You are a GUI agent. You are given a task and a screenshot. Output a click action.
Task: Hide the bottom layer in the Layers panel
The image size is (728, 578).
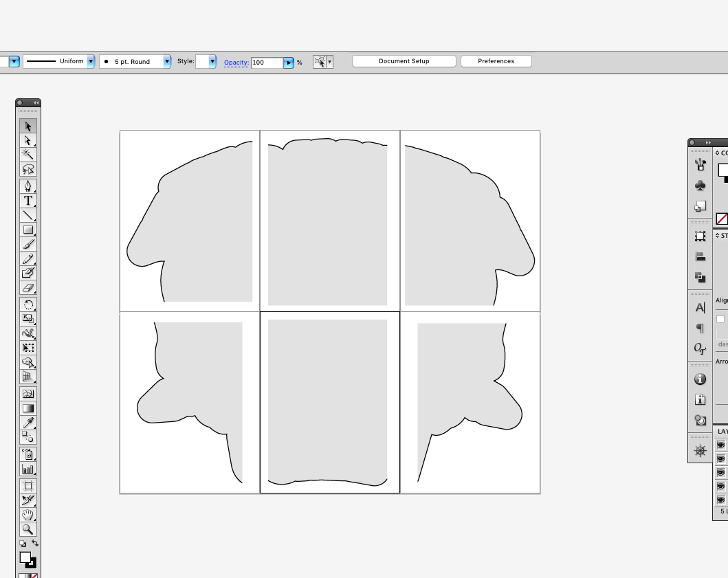point(720,499)
